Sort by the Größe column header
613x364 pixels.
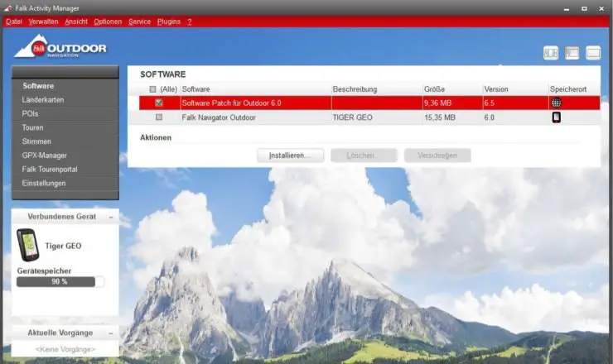(x=434, y=89)
